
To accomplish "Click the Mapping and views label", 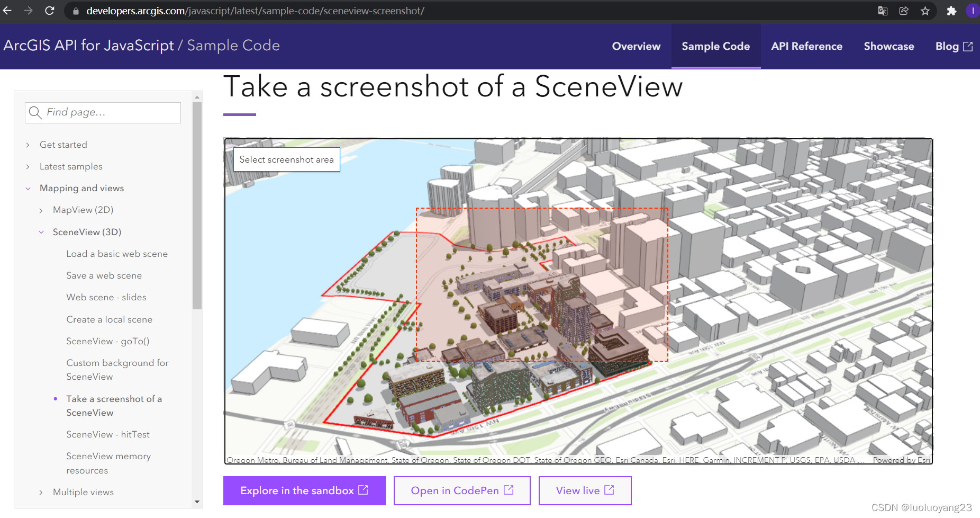I will tap(81, 188).
